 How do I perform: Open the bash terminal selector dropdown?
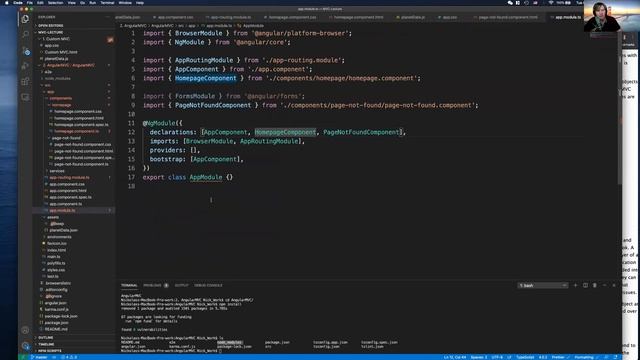tap(542, 285)
